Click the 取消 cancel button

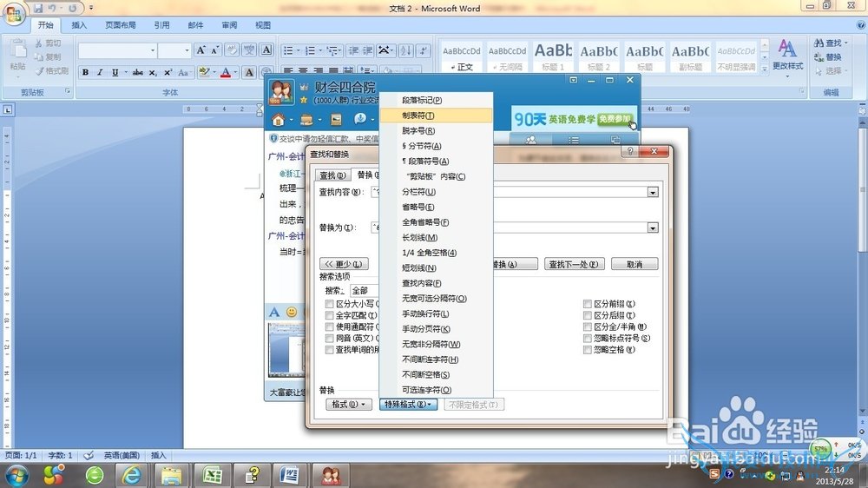pyautogui.click(x=634, y=264)
